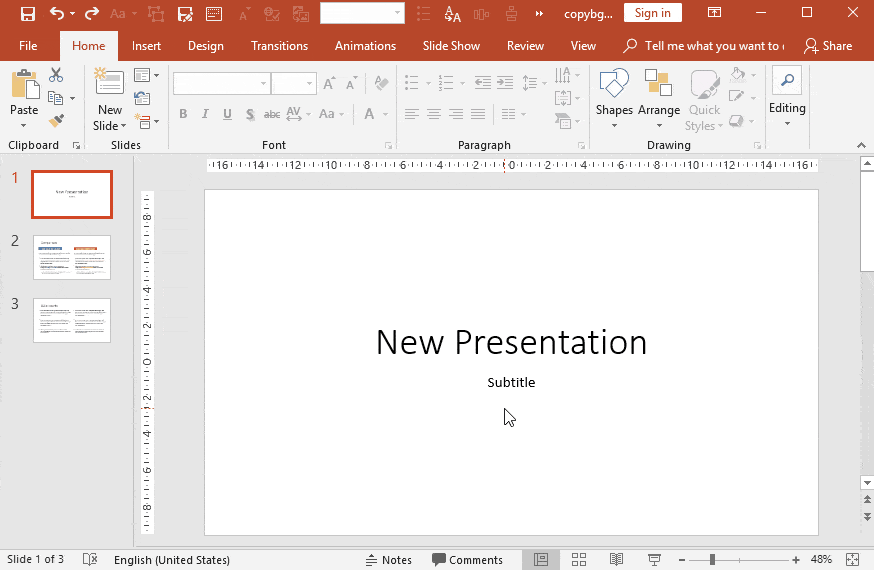Select the Format Painter brush icon
874x570 pixels.
pos(56,120)
